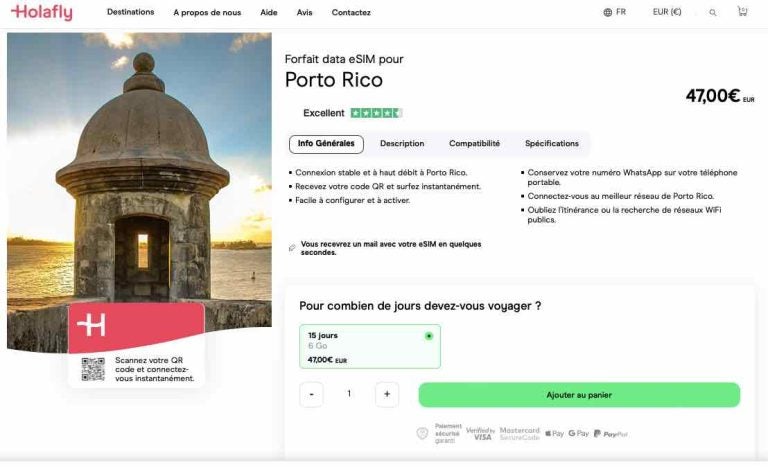Decrease quantity with minus button
Viewport: 768px width, 467px height.
pyautogui.click(x=312, y=394)
